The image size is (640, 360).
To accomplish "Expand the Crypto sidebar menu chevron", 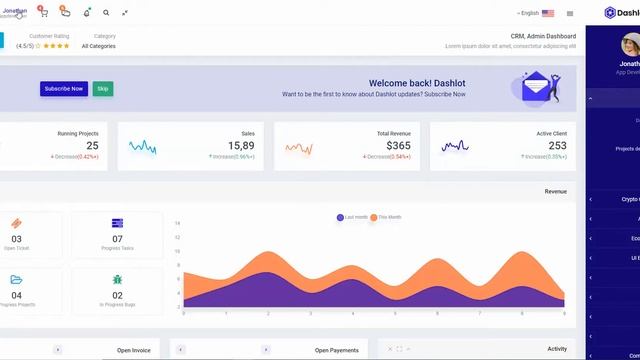I will (591, 199).
